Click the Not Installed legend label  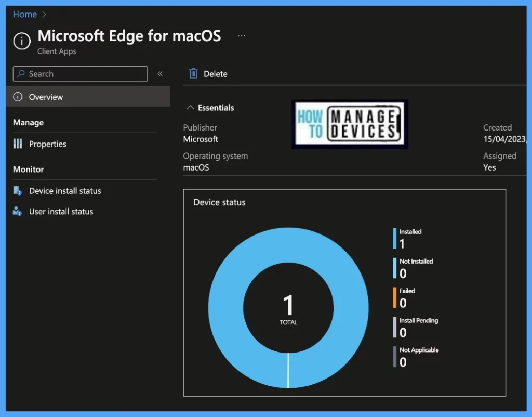pos(416,262)
